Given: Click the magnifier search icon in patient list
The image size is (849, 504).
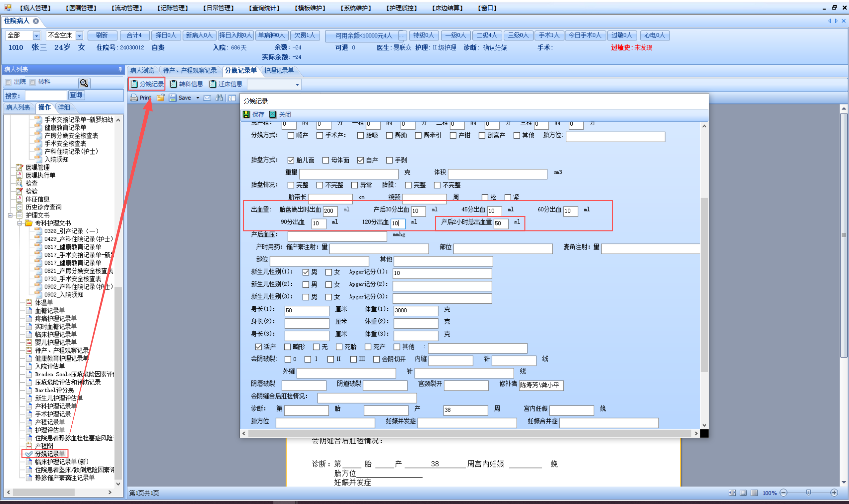Looking at the screenshot, I should 84,83.
